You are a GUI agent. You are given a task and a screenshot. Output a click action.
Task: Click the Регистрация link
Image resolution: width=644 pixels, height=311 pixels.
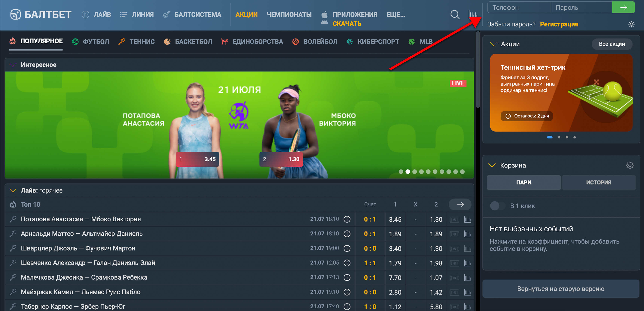tap(559, 24)
